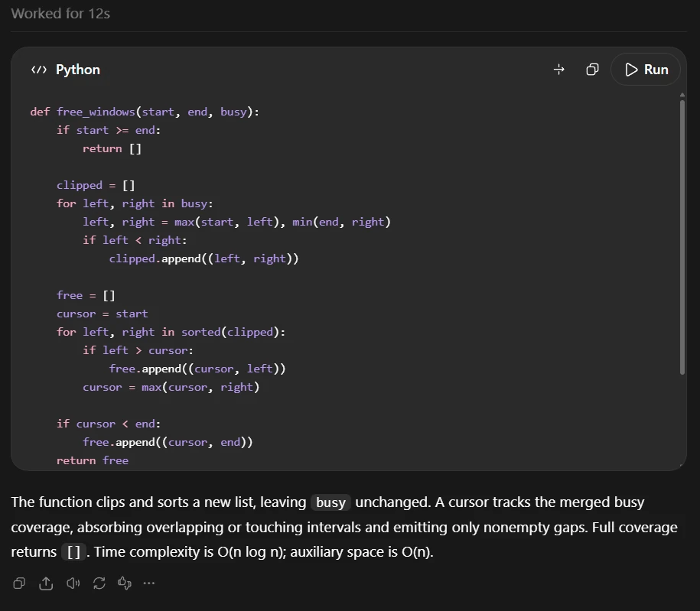Click the 'free.append((cursor, left))' line
This screenshot has height=611, width=700.
(197, 369)
